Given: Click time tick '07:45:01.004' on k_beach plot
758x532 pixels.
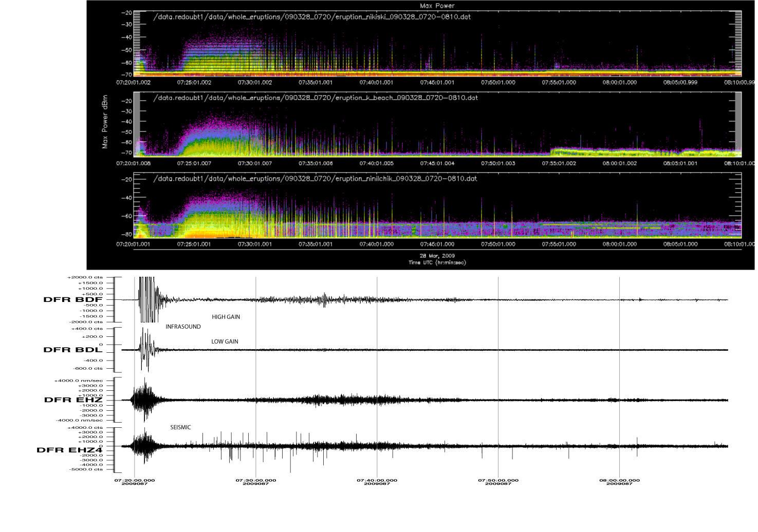Looking at the screenshot, I should pyautogui.click(x=437, y=163).
